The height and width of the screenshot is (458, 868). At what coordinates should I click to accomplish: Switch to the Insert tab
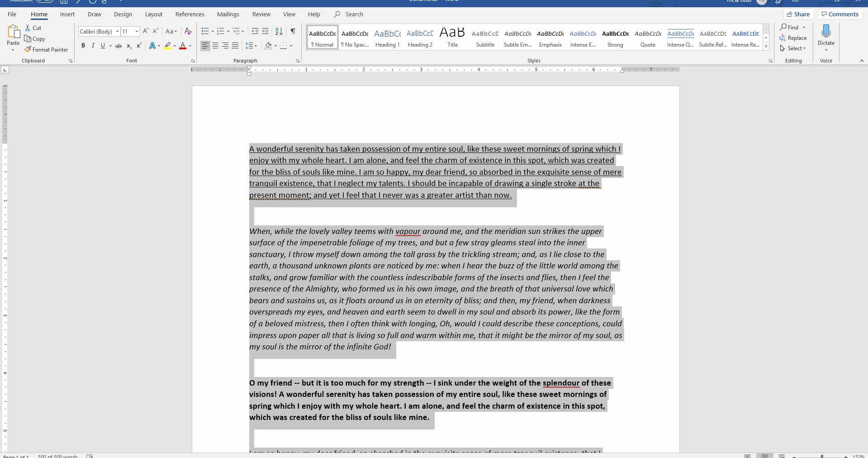click(x=67, y=14)
